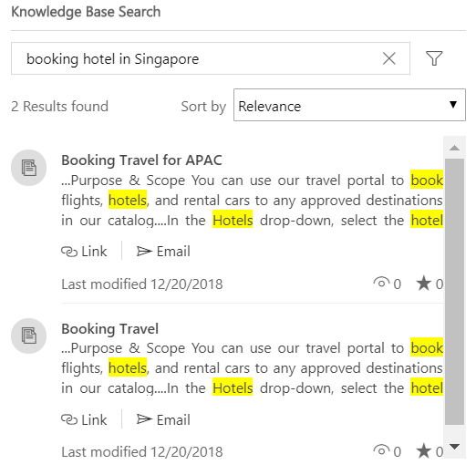Open the Sort by Relevance dropdown
This screenshot has width=476, height=475.
(349, 105)
